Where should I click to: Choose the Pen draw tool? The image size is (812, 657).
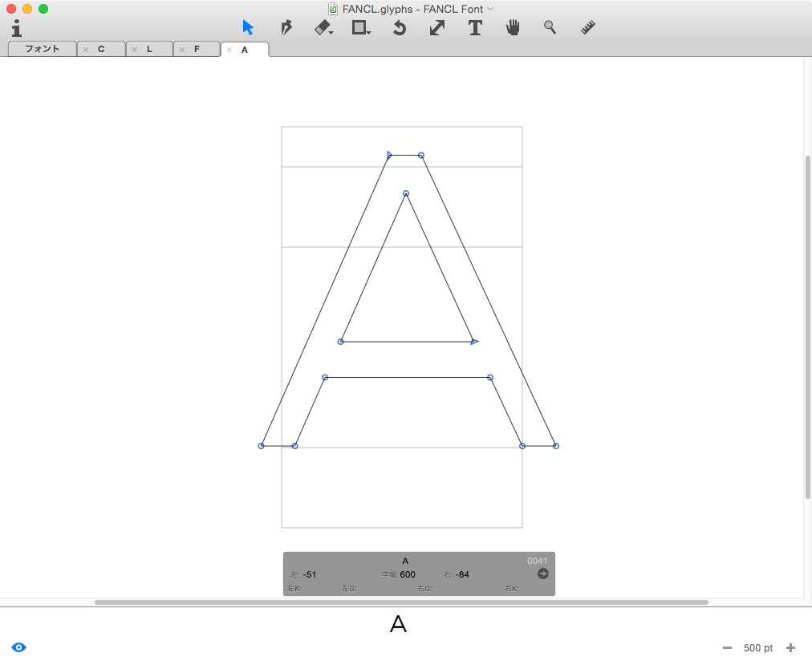(286, 27)
